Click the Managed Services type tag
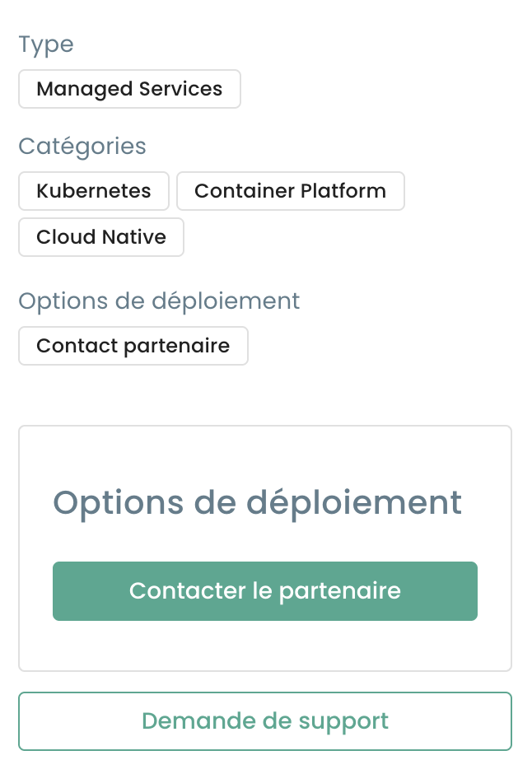This screenshot has height=774, width=532. (129, 89)
